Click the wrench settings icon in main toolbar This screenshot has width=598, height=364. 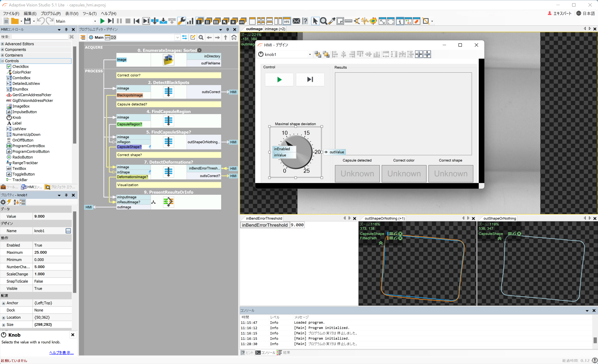(181, 21)
